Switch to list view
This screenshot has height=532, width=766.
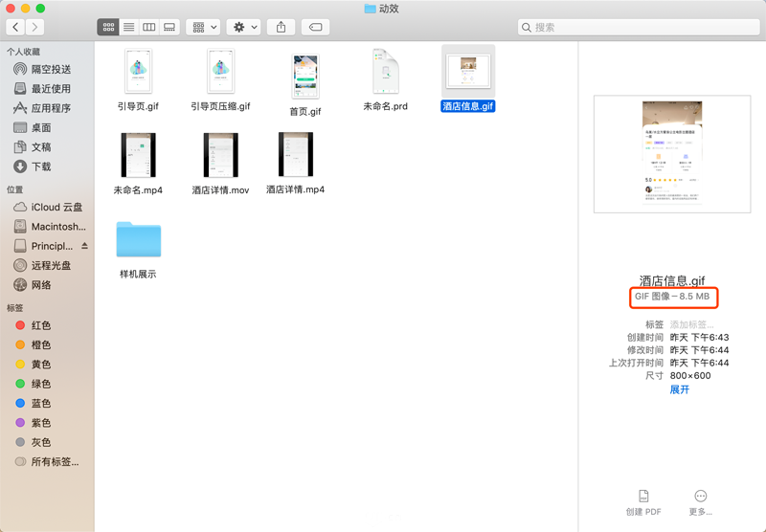coord(128,27)
